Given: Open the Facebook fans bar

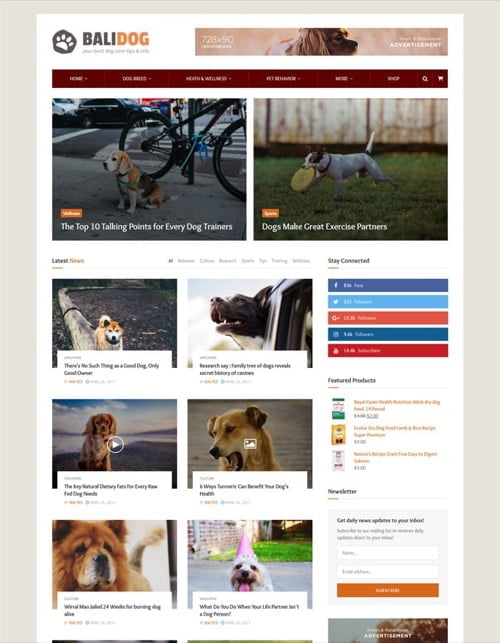Looking at the screenshot, I should click(x=388, y=285).
